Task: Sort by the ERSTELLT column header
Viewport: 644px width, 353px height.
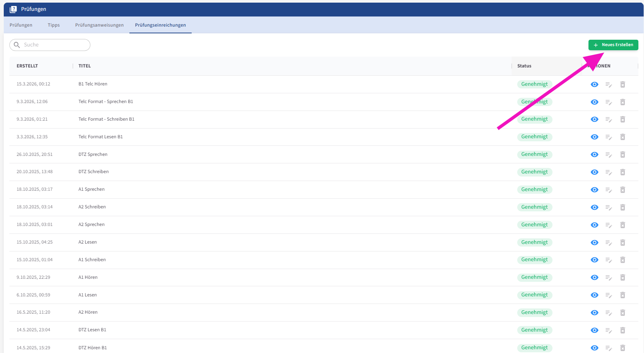Action: coord(27,66)
